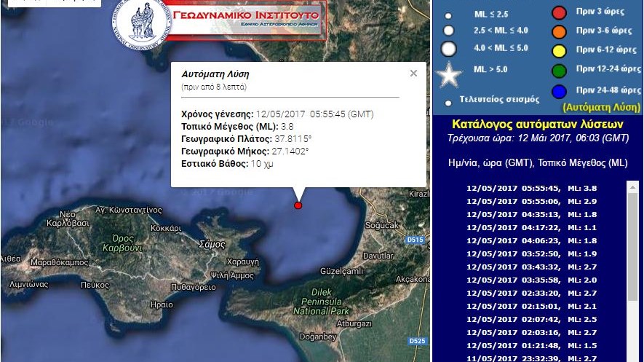Viewport: 644px width, 362px height.
Task: Click the Atburgazı map label
Action: 354,324
